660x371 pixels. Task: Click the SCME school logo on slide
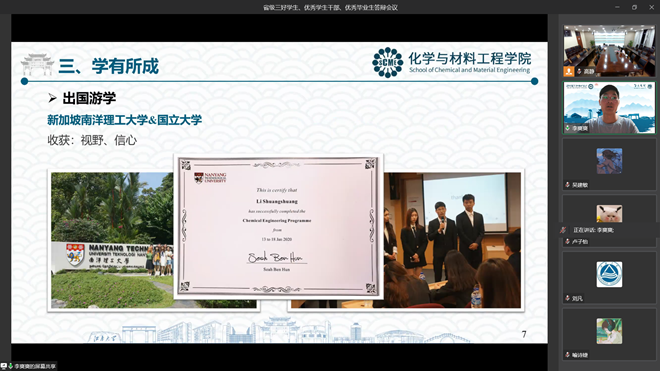click(388, 63)
